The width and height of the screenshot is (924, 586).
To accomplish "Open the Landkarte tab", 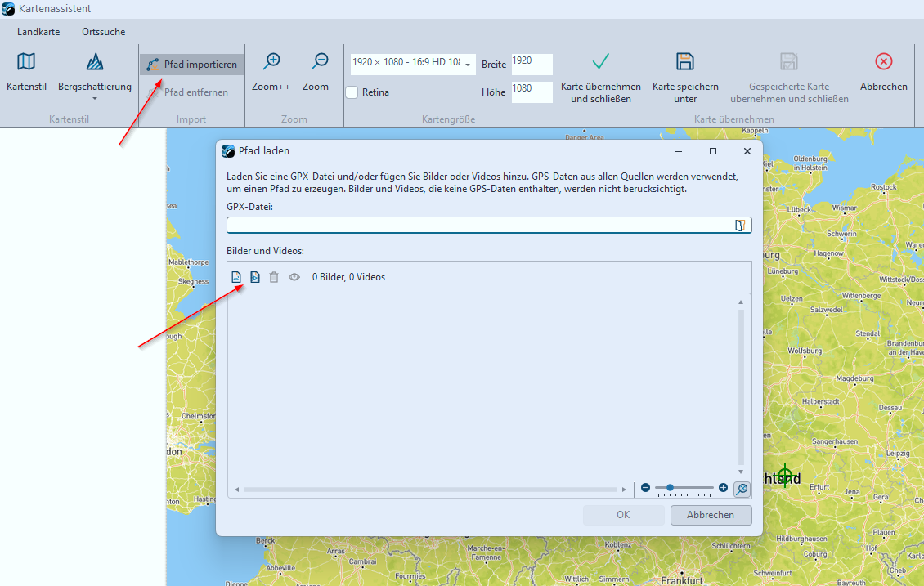I will 38,32.
